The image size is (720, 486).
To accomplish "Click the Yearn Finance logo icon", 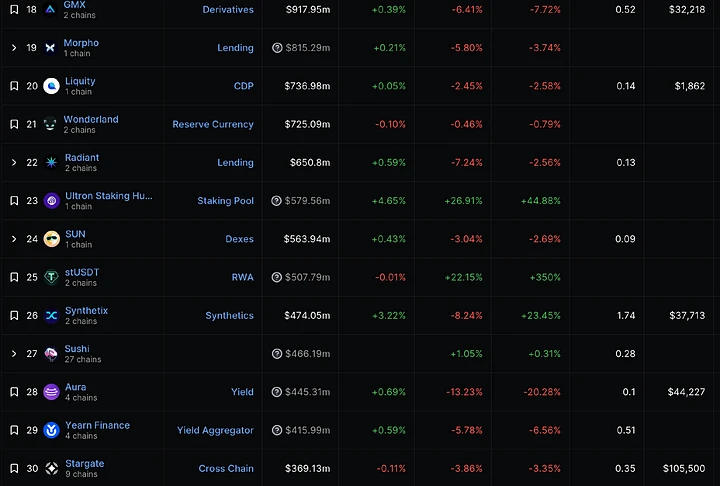I will (x=51, y=431).
